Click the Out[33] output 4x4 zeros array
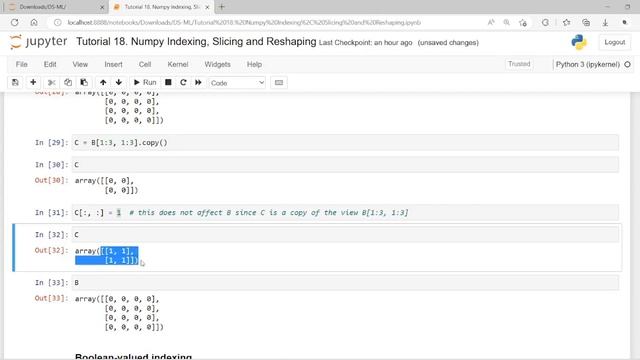This screenshot has width=640, height=360. click(x=119, y=313)
